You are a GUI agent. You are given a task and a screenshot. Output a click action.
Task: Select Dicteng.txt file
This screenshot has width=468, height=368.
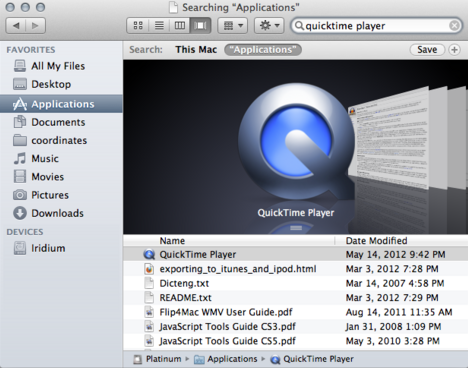(x=296, y=283)
